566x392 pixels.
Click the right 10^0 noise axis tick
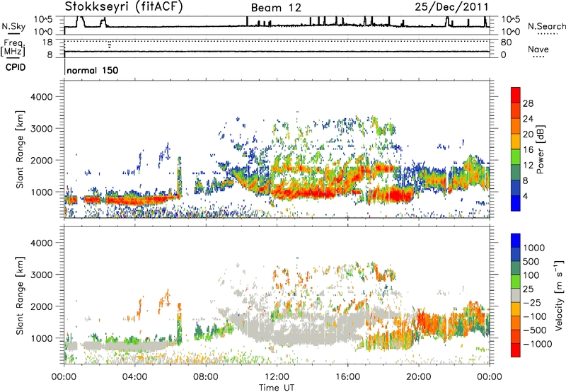(511, 32)
